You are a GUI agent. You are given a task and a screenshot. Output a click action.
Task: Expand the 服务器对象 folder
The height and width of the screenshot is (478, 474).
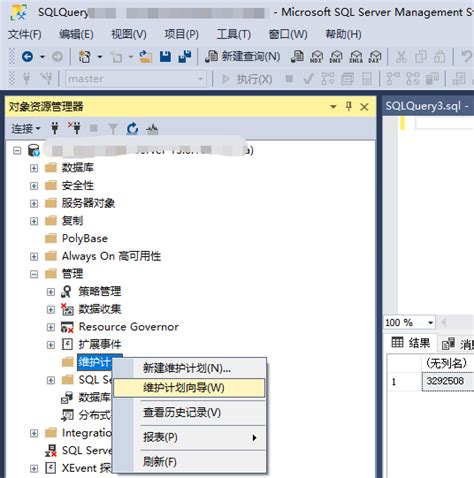pyautogui.click(x=34, y=203)
